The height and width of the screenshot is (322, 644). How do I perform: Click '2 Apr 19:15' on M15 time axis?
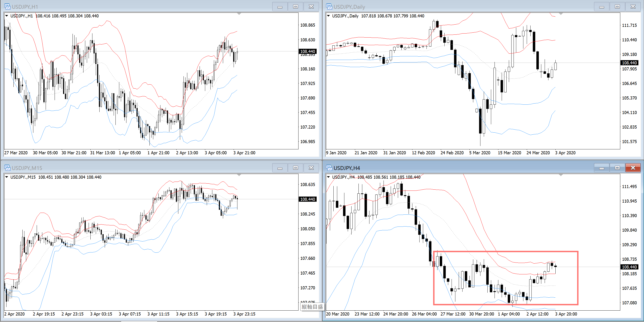pos(44,314)
